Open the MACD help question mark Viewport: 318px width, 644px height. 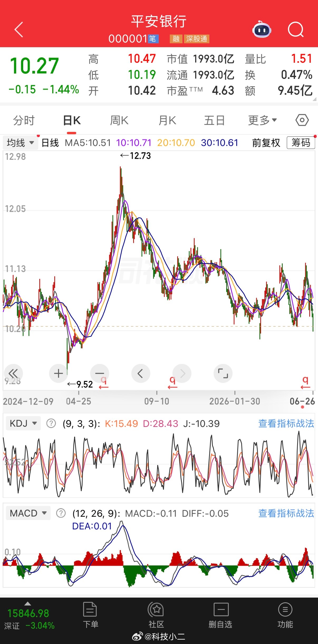click(61, 513)
